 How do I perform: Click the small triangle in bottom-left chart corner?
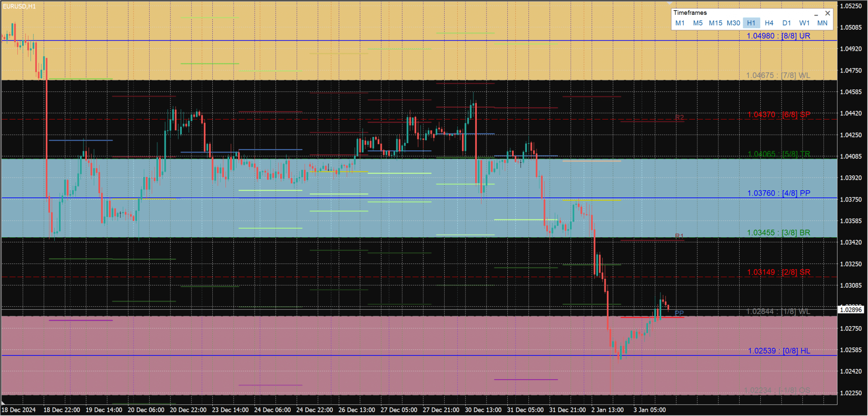click(3, 402)
